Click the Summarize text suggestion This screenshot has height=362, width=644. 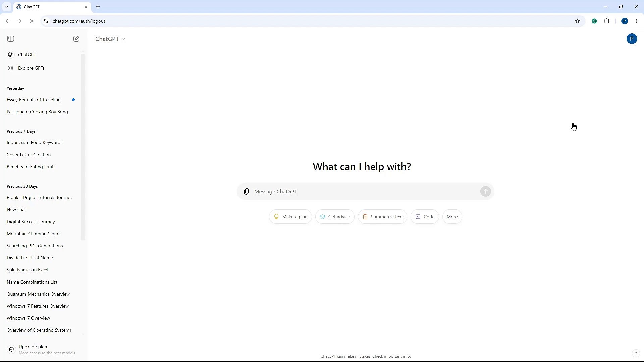coord(382,217)
